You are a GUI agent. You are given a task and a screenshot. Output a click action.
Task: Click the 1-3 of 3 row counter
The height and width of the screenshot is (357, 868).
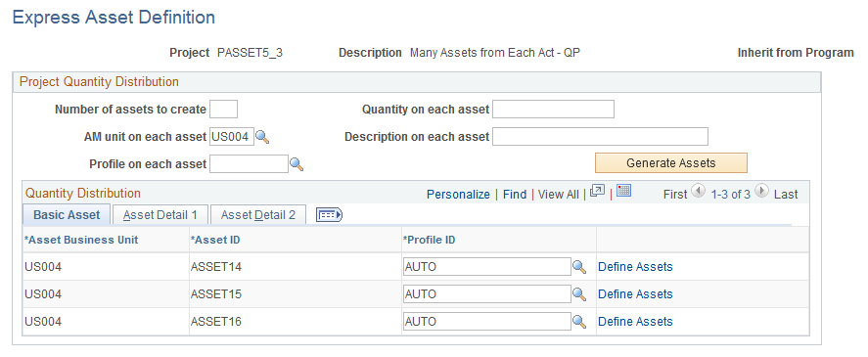click(x=730, y=195)
